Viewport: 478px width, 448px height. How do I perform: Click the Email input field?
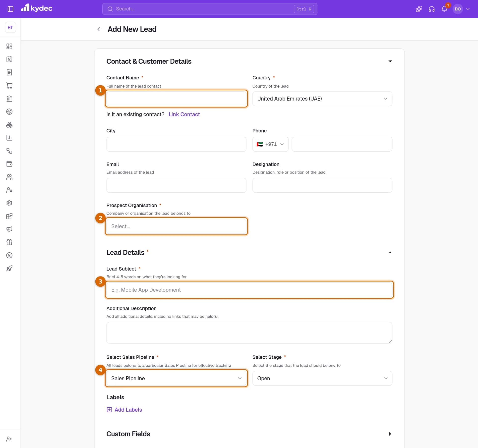point(176,185)
